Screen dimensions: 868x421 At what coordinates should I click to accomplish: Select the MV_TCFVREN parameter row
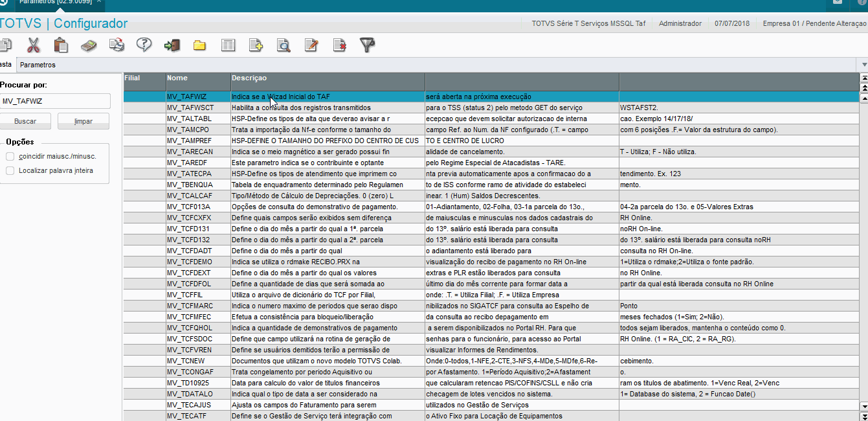coord(491,350)
